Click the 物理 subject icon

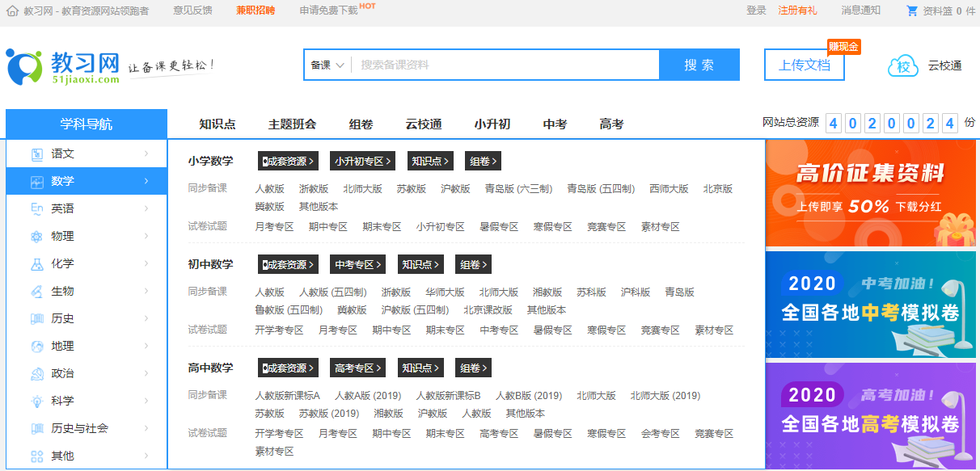[36, 235]
